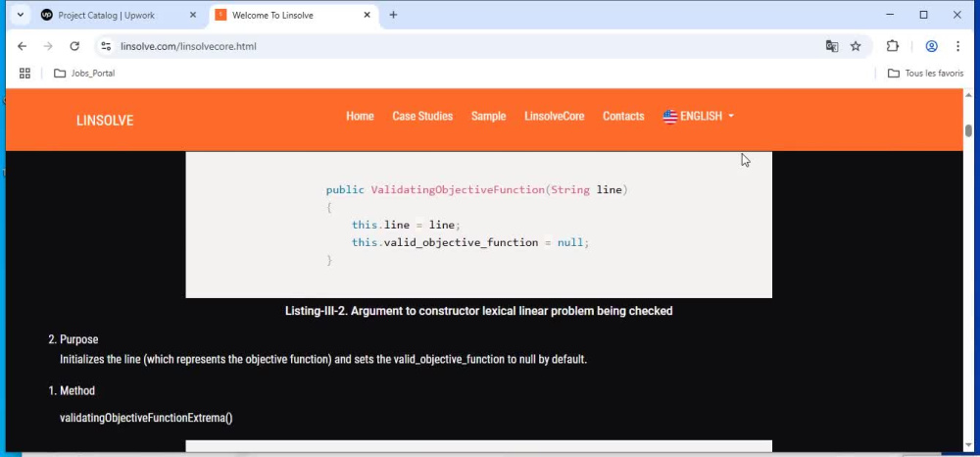Open the Tous les favoris folder
This screenshot has width=980, height=457.
point(926,74)
